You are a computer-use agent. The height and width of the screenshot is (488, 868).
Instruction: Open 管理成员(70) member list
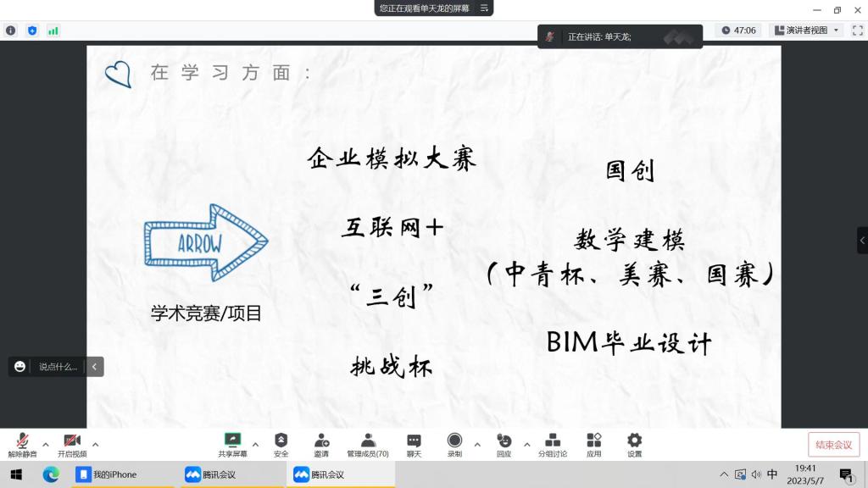click(368, 444)
